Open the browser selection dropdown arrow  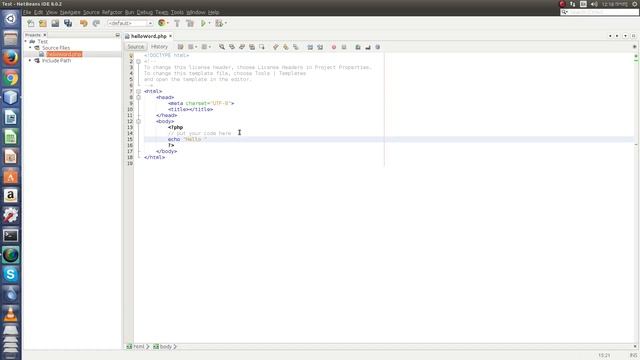click(x=168, y=23)
